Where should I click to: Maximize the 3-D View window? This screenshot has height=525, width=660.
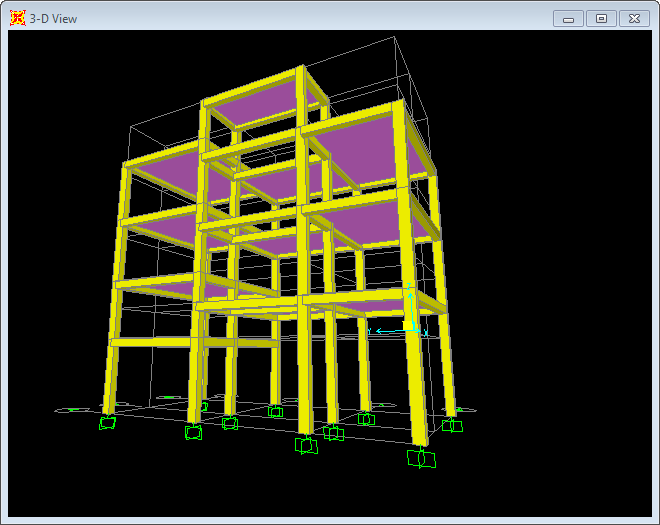pyautogui.click(x=601, y=19)
